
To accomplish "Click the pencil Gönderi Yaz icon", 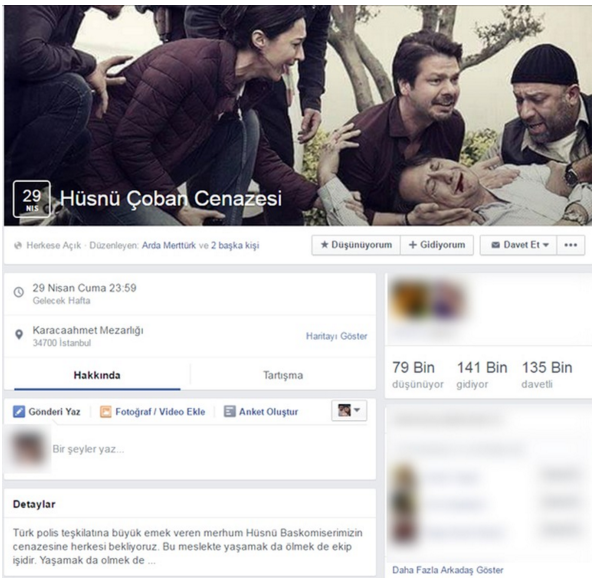I will (19, 411).
